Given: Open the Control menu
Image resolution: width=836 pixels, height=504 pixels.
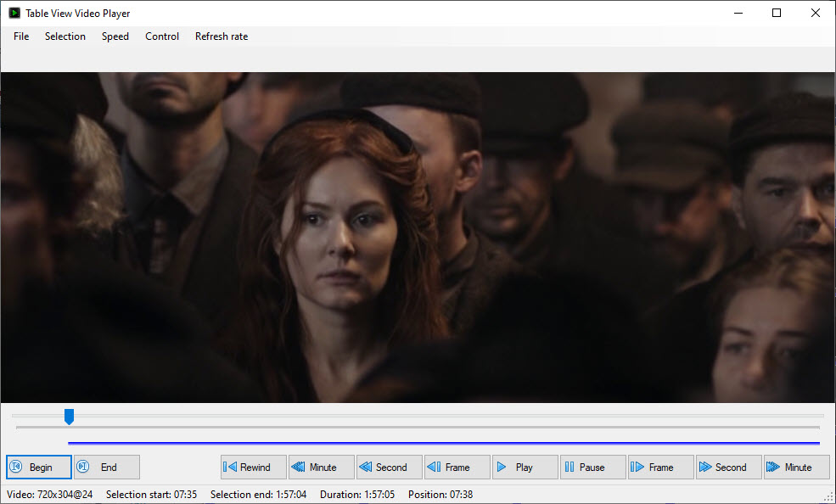Looking at the screenshot, I should (x=162, y=36).
